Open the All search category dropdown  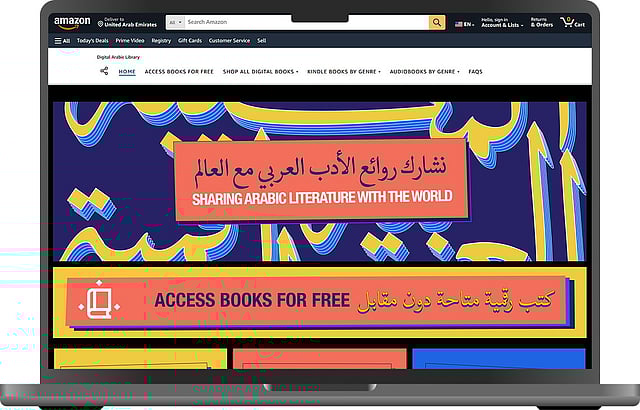point(173,22)
